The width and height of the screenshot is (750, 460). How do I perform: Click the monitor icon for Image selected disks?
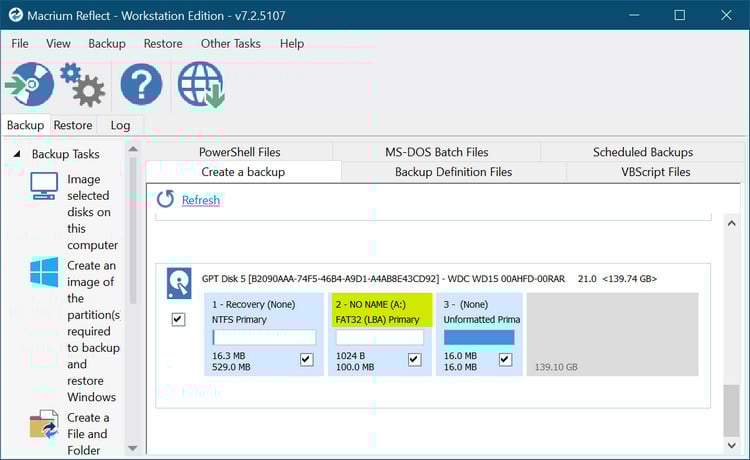44,186
